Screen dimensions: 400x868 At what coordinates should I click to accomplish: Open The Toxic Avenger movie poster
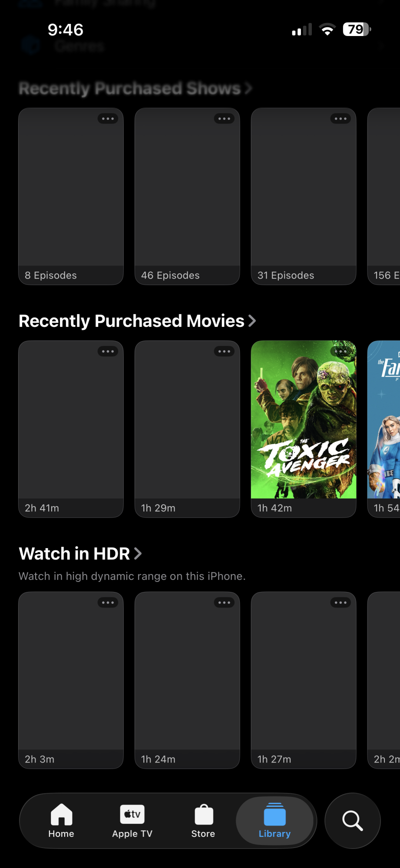[x=304, y=420]
